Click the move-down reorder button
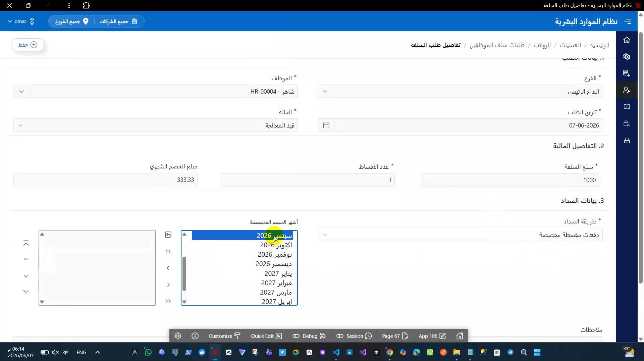The width and height of the screenshot is (644, 361). coord(26,276)
